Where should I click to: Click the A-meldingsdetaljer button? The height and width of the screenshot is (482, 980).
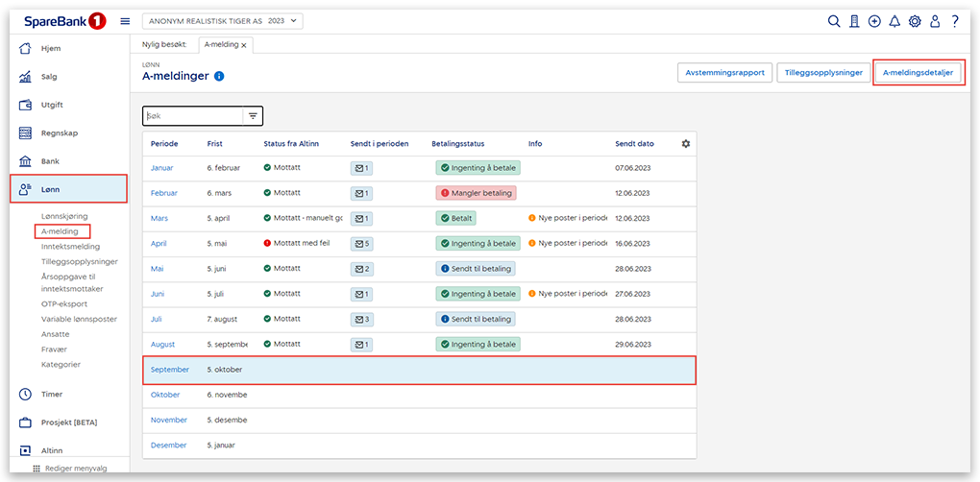(x=918, y=72)
